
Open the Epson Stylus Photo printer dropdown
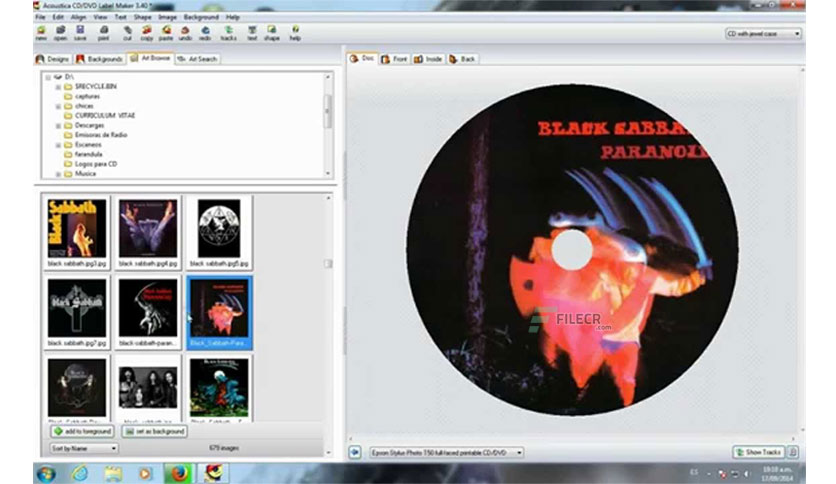[x=447, y=453]
